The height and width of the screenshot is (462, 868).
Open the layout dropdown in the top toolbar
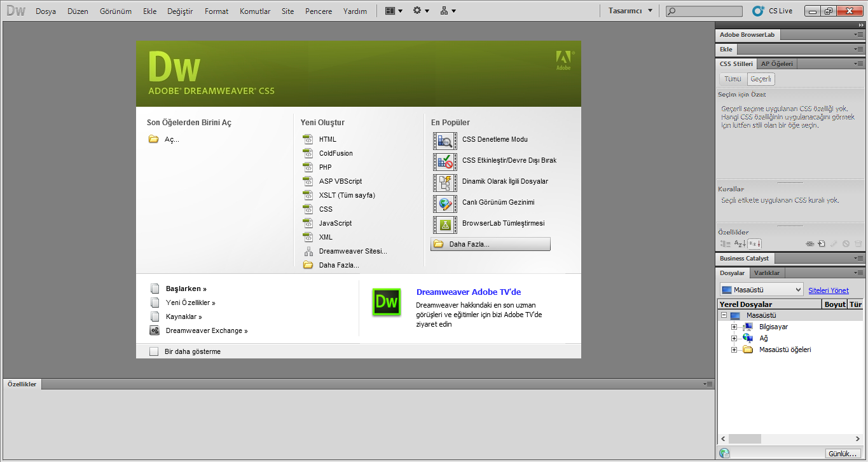394,11
